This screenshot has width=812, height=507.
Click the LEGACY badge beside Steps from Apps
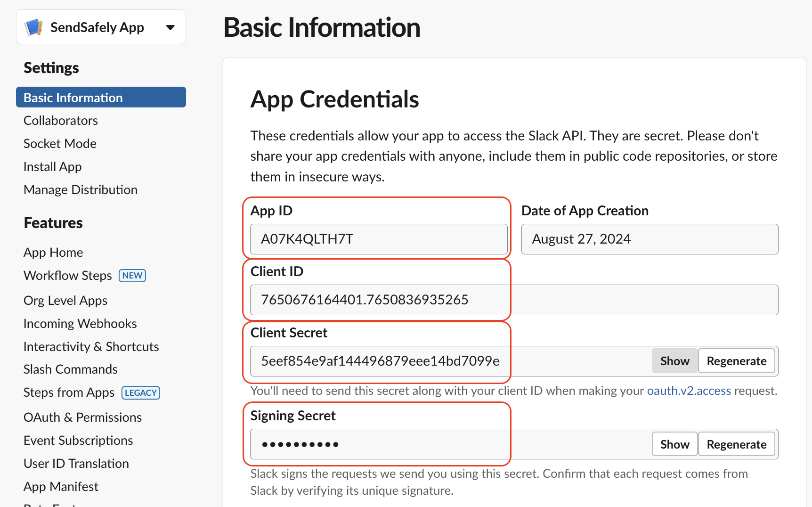point(141,393)
